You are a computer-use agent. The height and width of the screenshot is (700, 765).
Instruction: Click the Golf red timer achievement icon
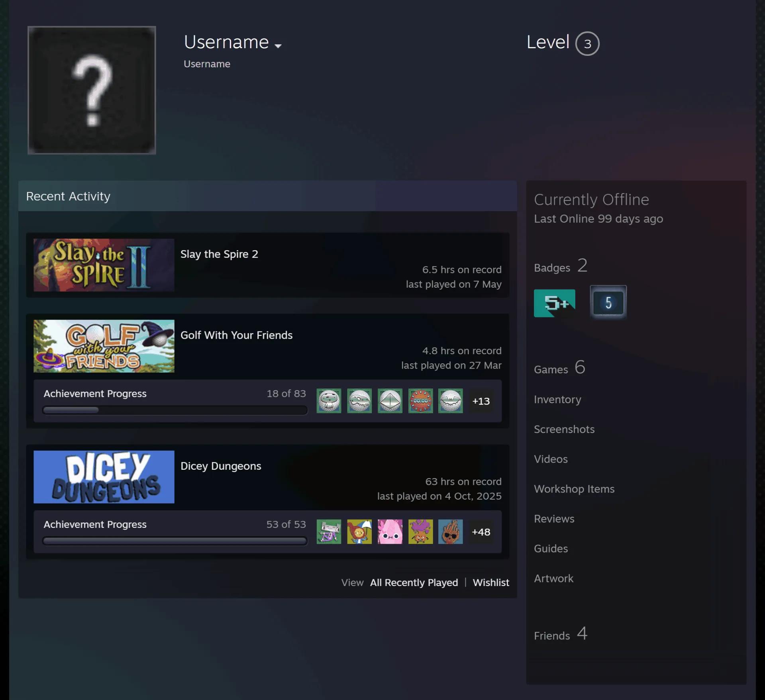pyautogui.click(x=420, y=401)
